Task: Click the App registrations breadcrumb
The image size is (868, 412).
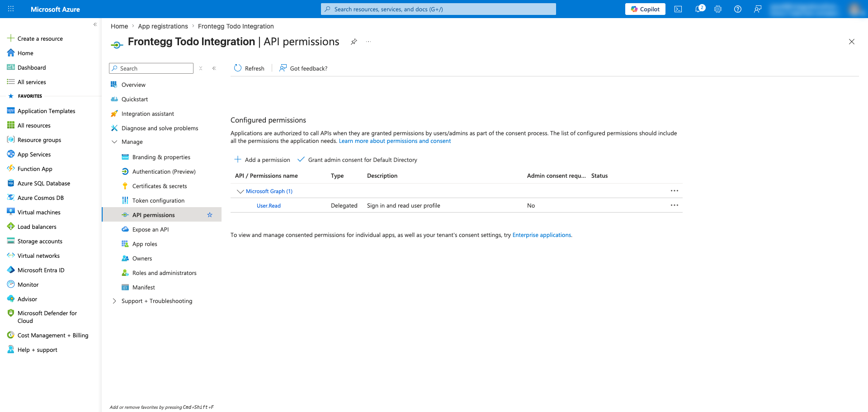Action: tap(163, 26)
